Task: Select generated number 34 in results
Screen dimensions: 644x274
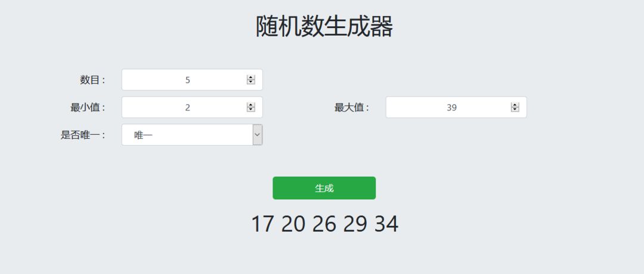Action: [x=386, y=224]
